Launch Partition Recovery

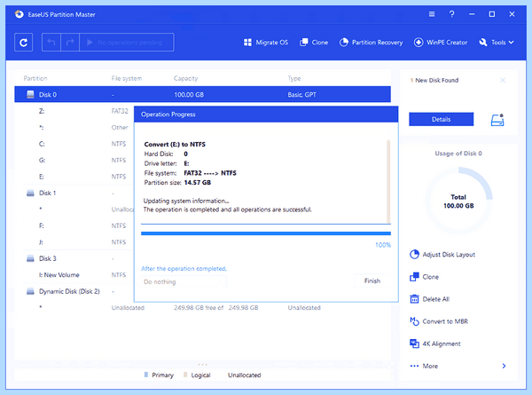click(x=371, y=43)
